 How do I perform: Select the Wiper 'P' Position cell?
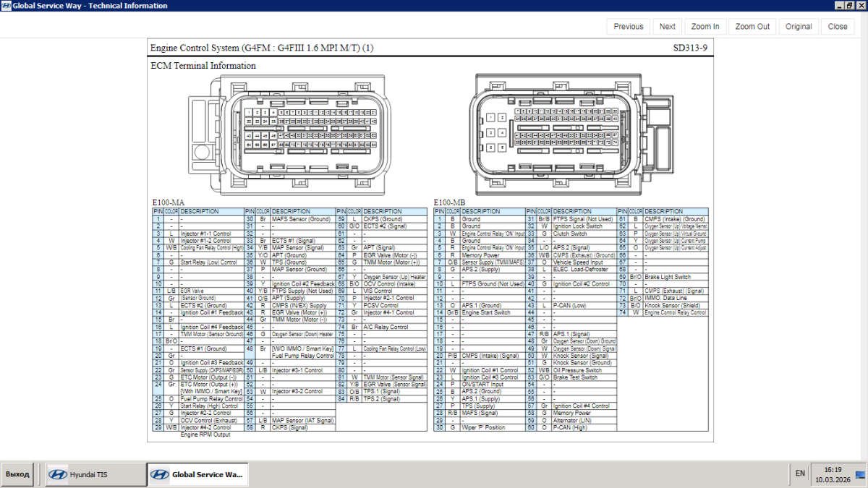click(x=493, y=427)
